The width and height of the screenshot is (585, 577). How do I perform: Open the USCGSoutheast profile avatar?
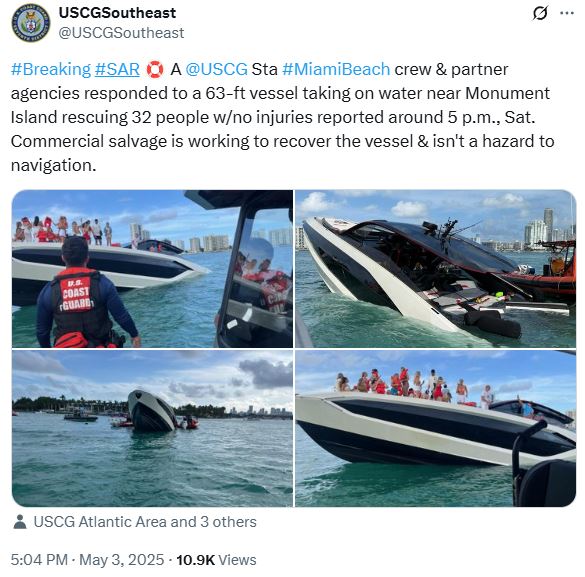point(31,23)
